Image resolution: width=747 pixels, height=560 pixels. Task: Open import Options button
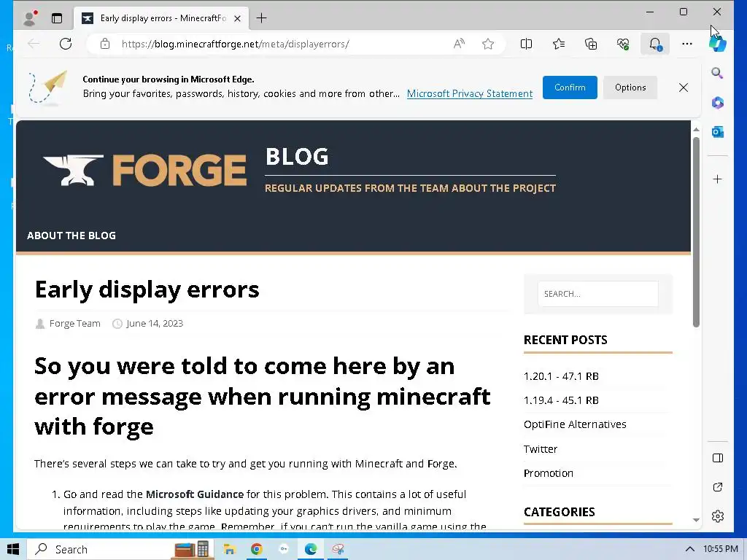(630, 87)
